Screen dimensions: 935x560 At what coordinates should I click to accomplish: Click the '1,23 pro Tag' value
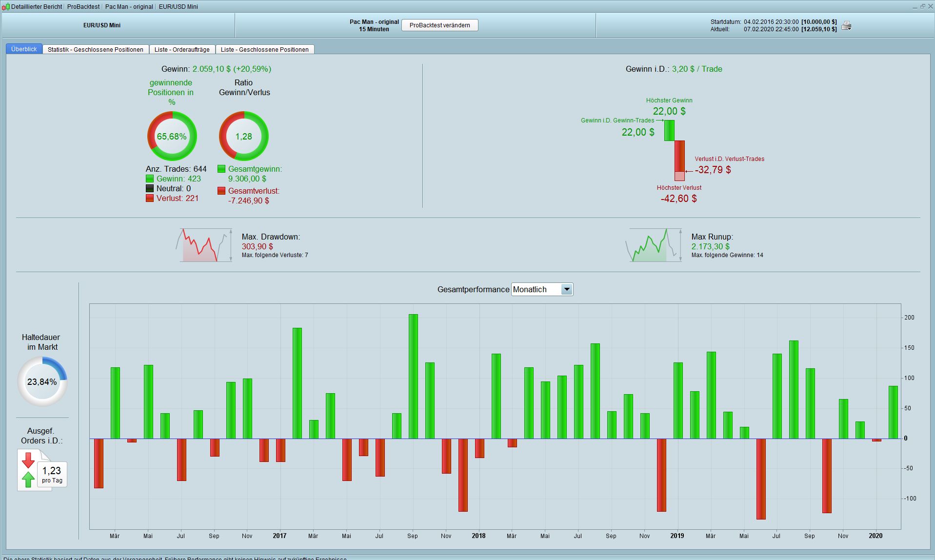52,474
